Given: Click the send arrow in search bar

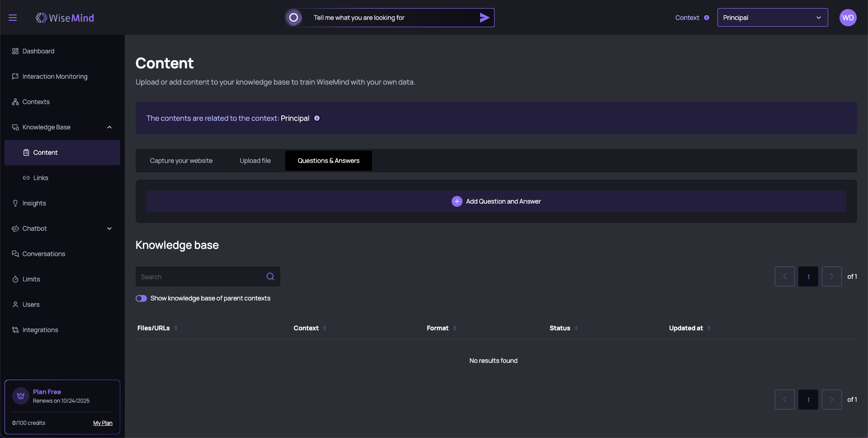Looking at the screenshot, I should 484,18.
